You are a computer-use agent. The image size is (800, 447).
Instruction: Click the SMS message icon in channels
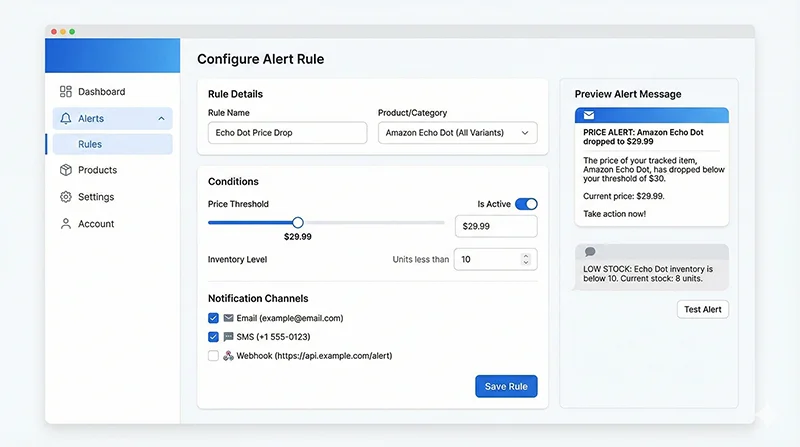(229, 337)
